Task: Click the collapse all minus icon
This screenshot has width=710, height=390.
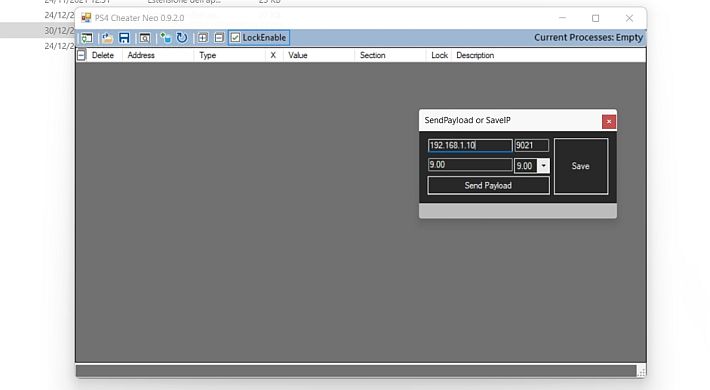Action: pos(219,38)
